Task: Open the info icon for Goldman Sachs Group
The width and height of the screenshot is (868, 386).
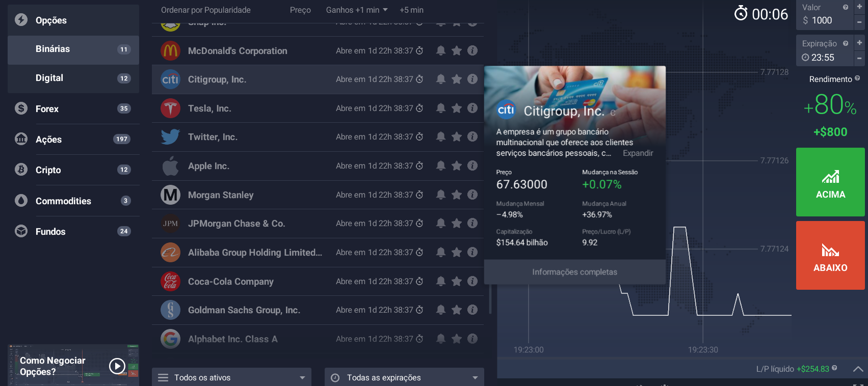Action: pyautogui.click(x=472, y=310)
